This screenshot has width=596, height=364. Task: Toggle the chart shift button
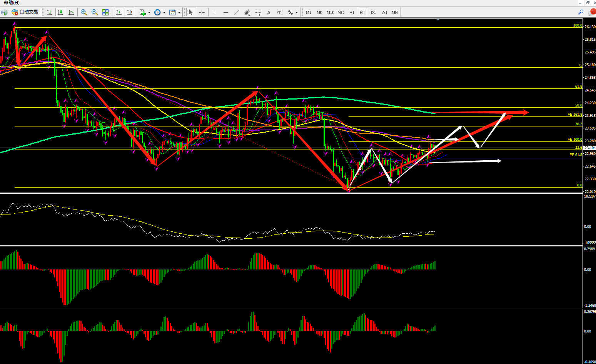point(130,12)
